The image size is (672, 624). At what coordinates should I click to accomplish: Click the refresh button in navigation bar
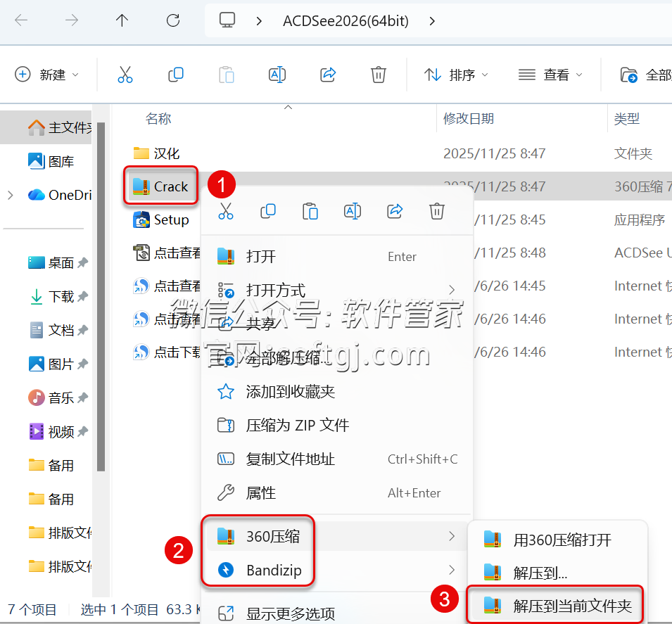[x=173, y=20]
